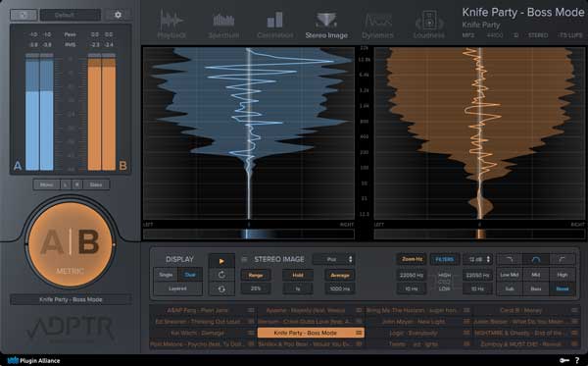Screen dimensions: 588x366
Task: Toggle the Zoom Hz button
Action: (412, 259)
